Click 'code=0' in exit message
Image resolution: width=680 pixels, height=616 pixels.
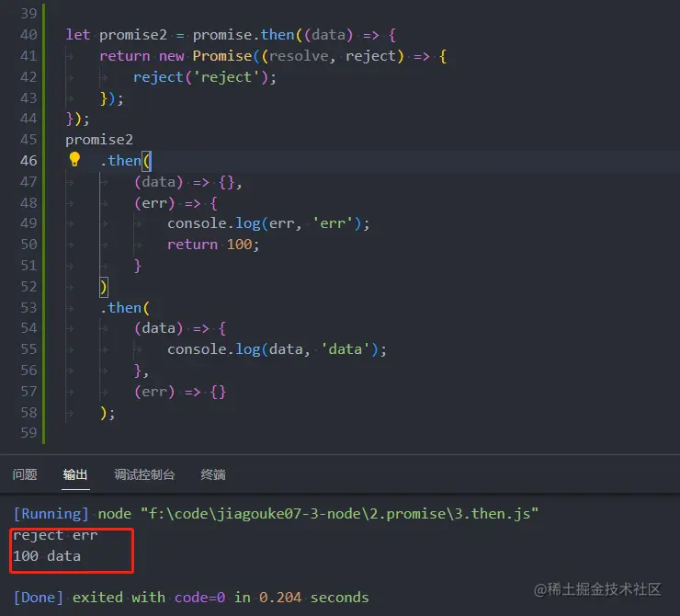200,598
